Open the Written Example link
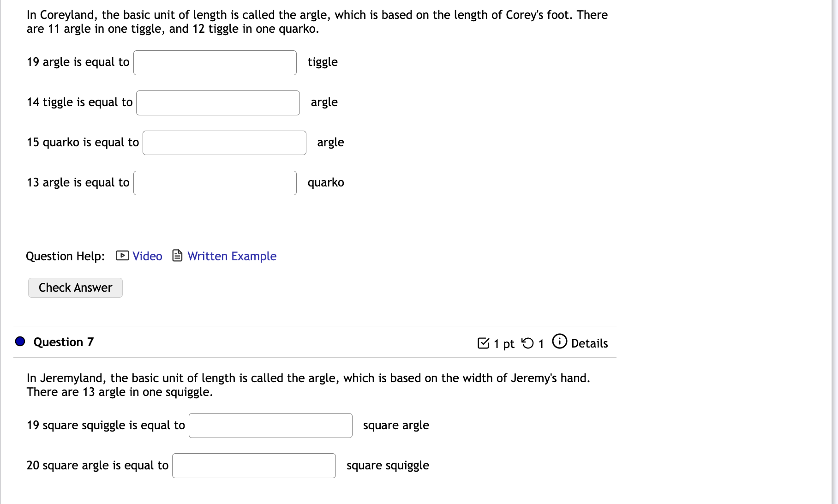The width and height of the screenshot is (838, 504). tap(232, 256)
